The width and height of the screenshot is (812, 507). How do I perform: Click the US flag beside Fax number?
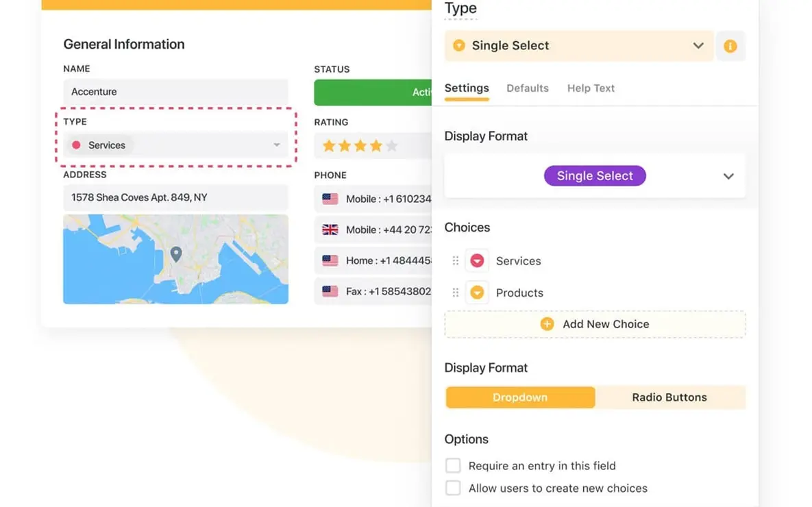pos(330,291)
